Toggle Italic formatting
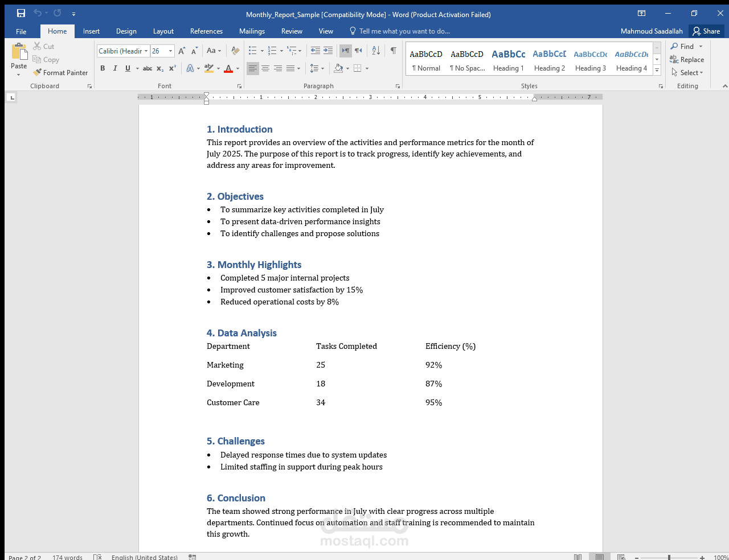Image resolution: width=729 pixels, height=560 pixels. tap(115, 68)
